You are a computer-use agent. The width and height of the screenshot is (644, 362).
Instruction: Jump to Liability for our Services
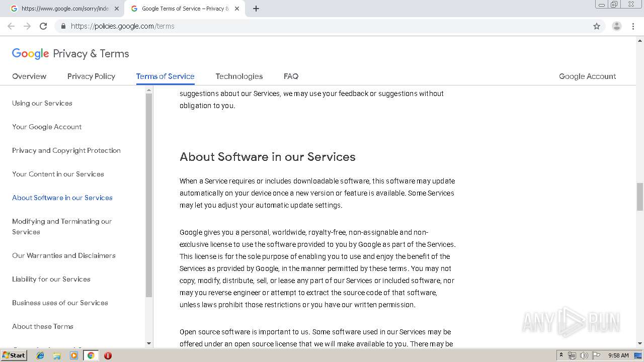coord(51,279)
